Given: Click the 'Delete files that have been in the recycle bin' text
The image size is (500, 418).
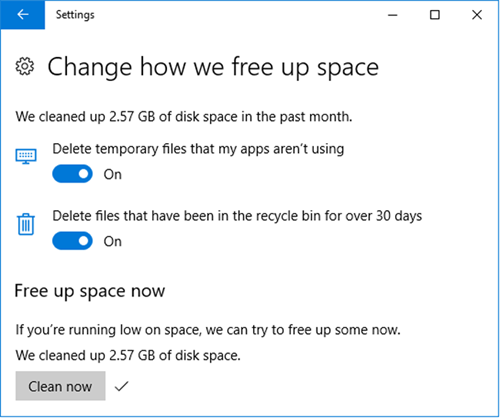Looking at the screenshot, I should [x=237, y=216].
